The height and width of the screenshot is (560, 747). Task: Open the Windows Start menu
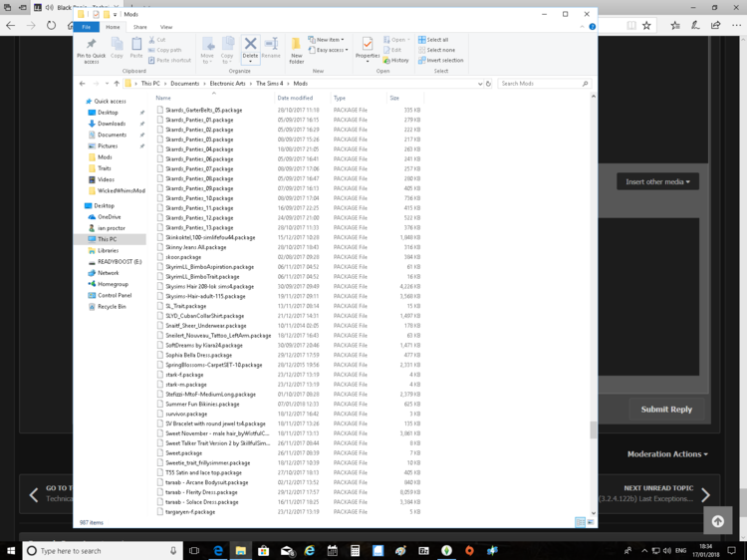[x=11, y=550]
